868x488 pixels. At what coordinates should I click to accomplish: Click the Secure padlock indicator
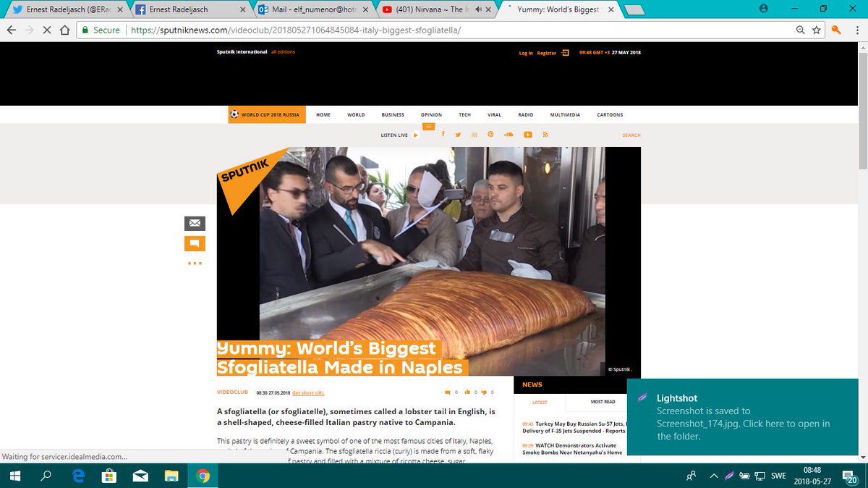pos(101,30)
